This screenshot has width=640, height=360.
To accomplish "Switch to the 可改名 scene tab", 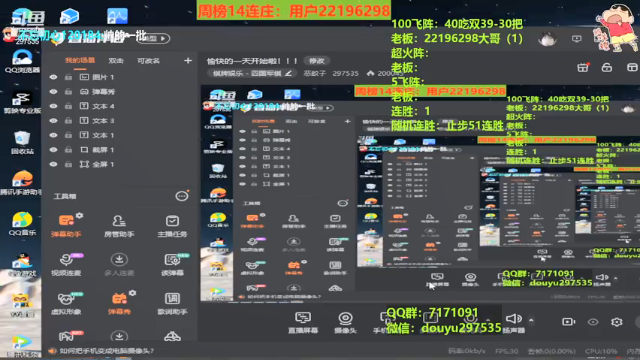I will pyautogui.click(x=148, y=61).
